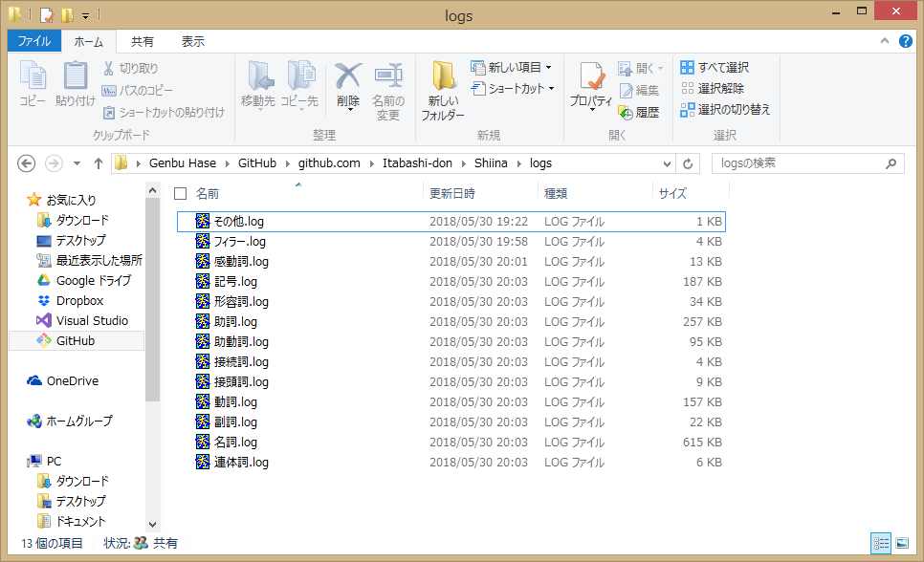Switch to large icons view in status bar
924x562 pixels.
(901, 543)
